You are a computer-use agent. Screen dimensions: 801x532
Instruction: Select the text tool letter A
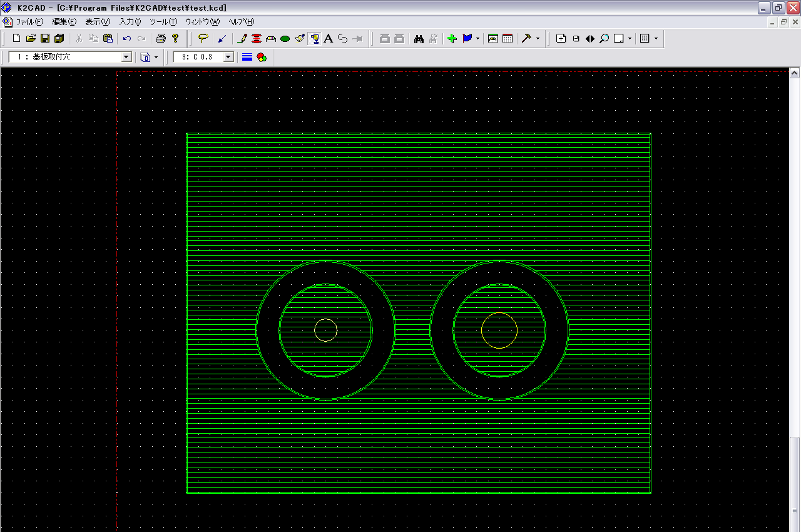[x=328, y=39]
